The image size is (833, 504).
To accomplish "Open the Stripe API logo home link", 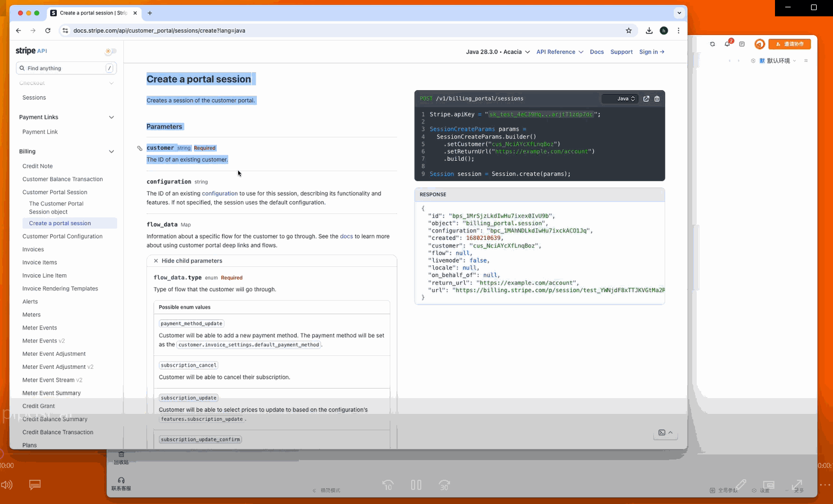I will coord(31,51).
